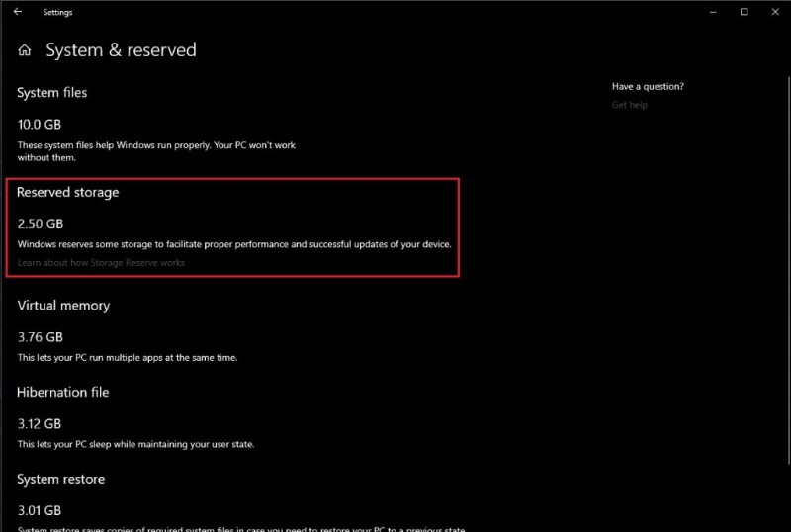Viewport: 791px width, 532px height.
Task: Click the 10.0 GB system files size
Action: (40, 125)
